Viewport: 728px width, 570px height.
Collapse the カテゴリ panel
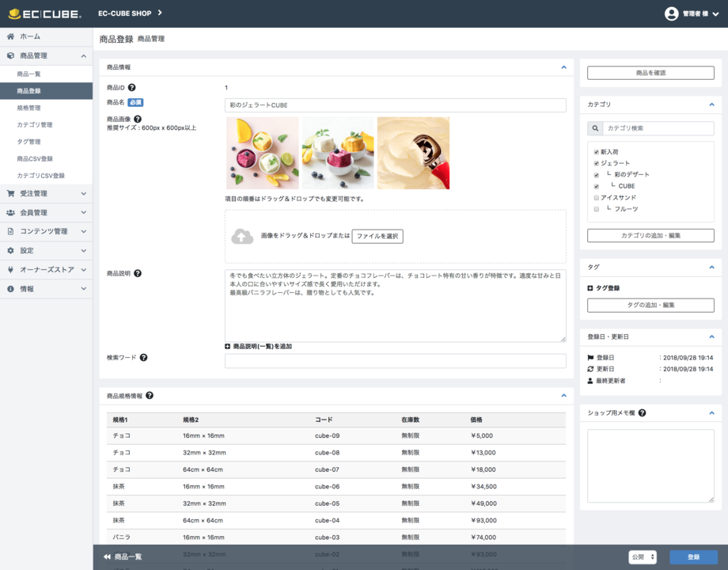coord(711,104)
